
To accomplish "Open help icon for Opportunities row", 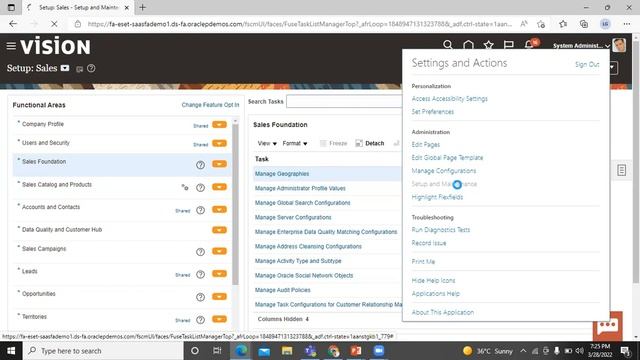I will click(200, 297).
